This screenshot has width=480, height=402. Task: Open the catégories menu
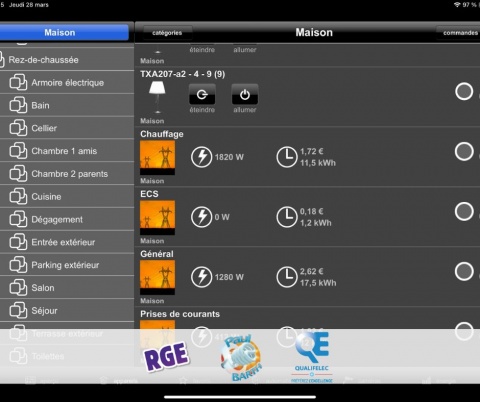coord(167,33)
